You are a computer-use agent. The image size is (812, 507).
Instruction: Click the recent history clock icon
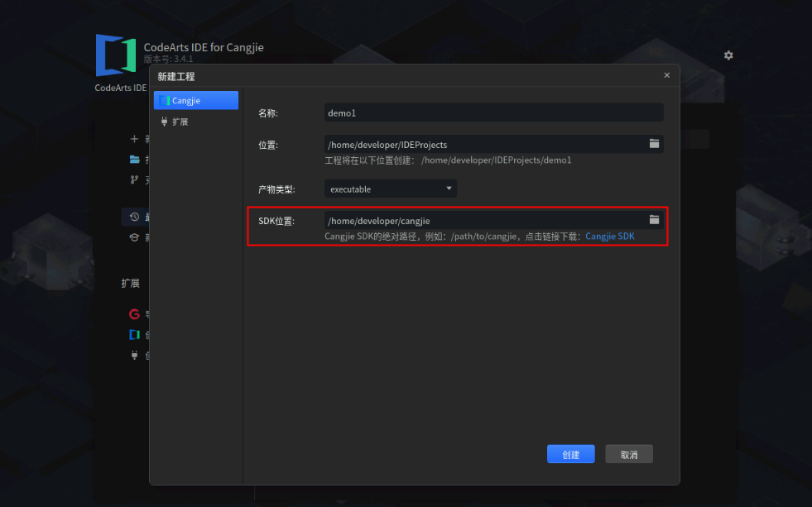134,217
